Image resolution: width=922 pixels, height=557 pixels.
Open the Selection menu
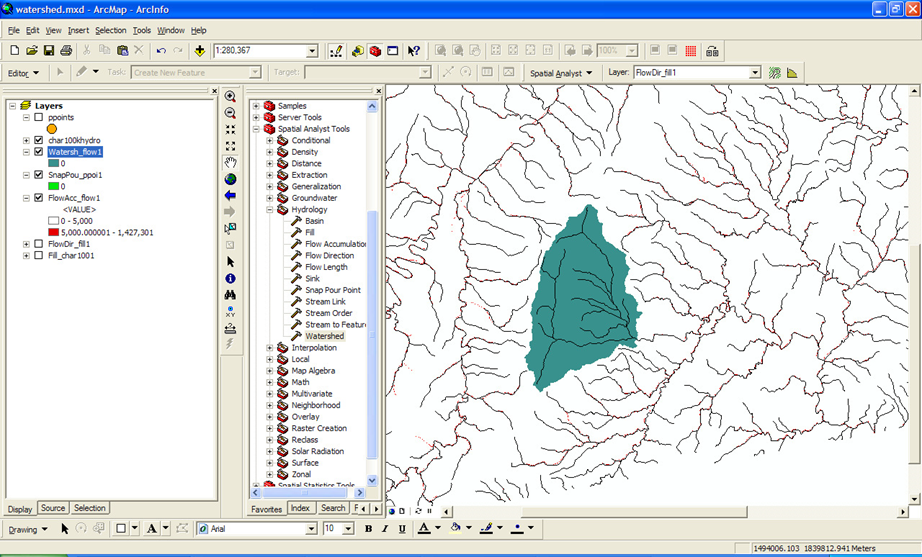pos(111,30)
